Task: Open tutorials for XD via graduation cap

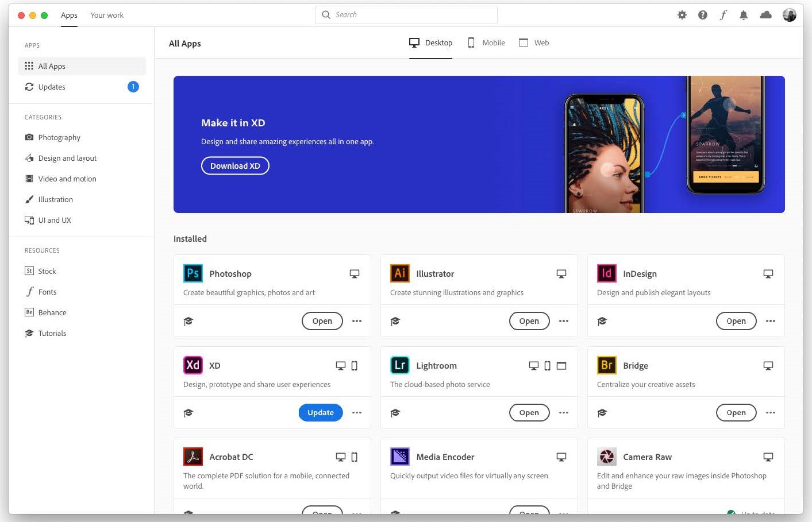Action: [x=188, y=413]
